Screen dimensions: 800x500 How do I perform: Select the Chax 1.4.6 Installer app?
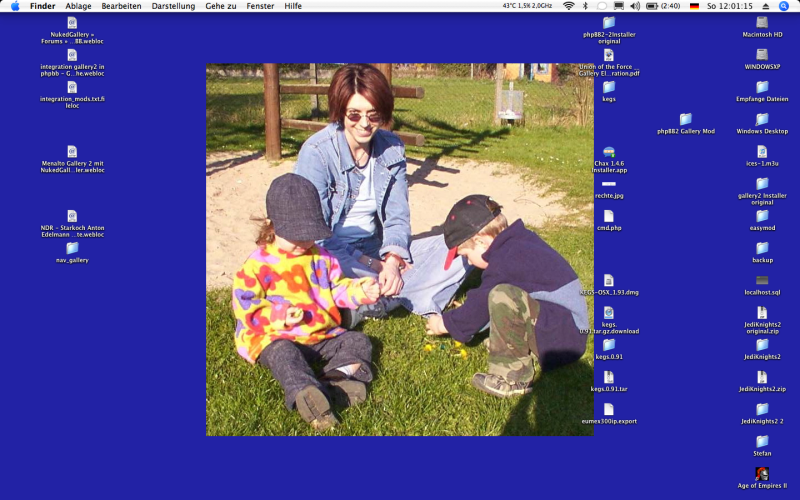(608, 152)
